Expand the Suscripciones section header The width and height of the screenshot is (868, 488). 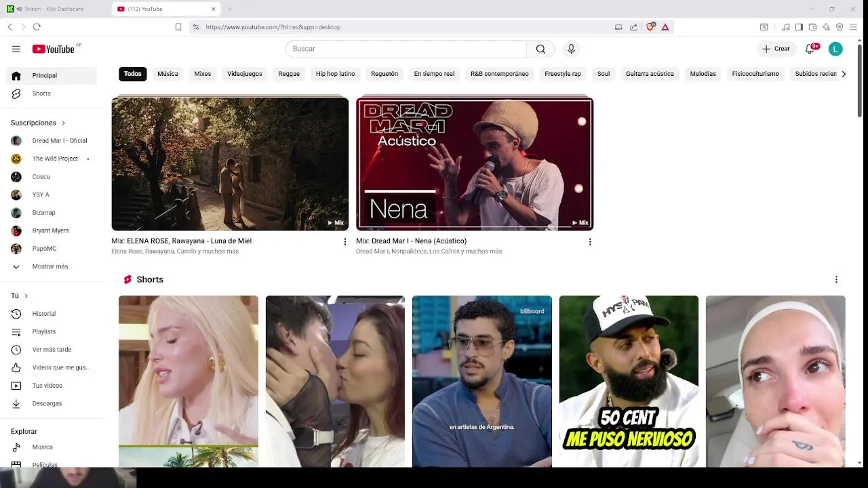pos(38,123)
